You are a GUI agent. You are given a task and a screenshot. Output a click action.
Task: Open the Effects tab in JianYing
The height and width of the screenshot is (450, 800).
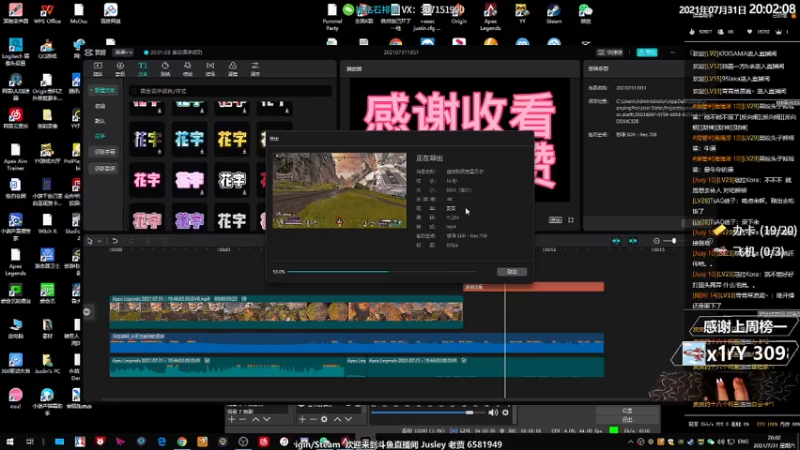pos(187,68)
